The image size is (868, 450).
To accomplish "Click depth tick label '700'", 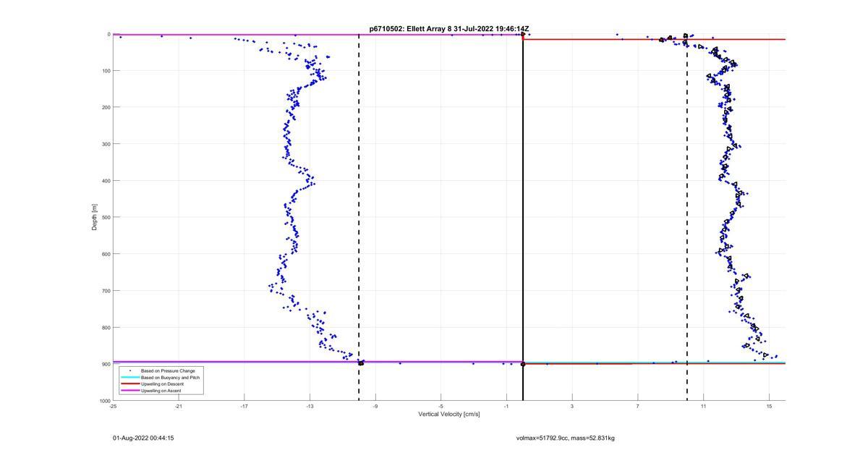I will pos(106,291).
